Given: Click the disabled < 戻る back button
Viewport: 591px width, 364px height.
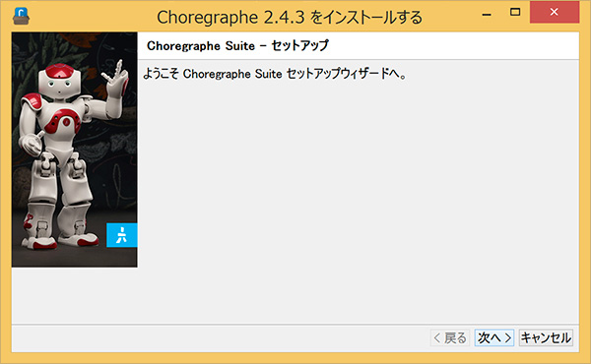Looking at the screenshot, I should coord(450,337).
